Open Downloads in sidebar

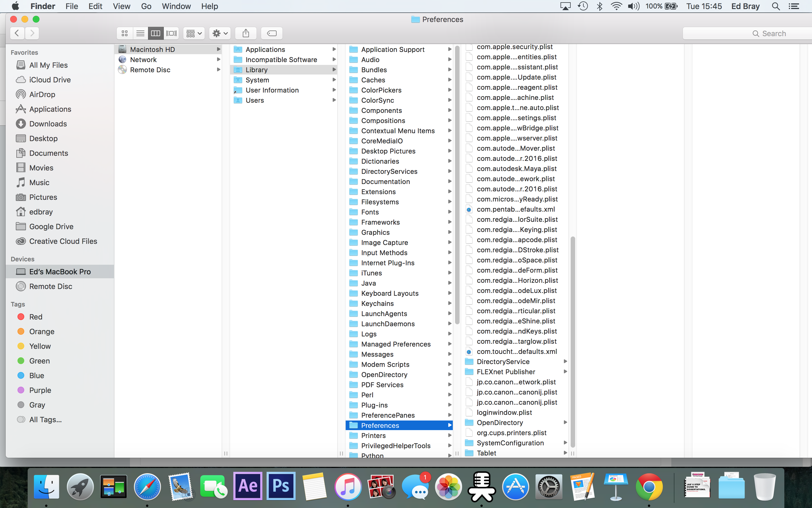coord(60,124)
